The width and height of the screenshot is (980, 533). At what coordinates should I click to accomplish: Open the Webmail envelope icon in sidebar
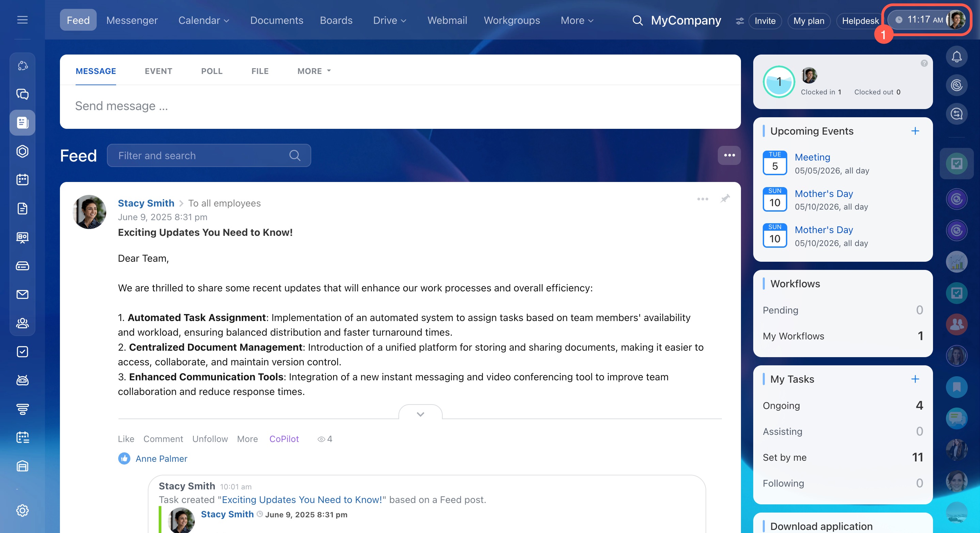click(x=22, y=294)
